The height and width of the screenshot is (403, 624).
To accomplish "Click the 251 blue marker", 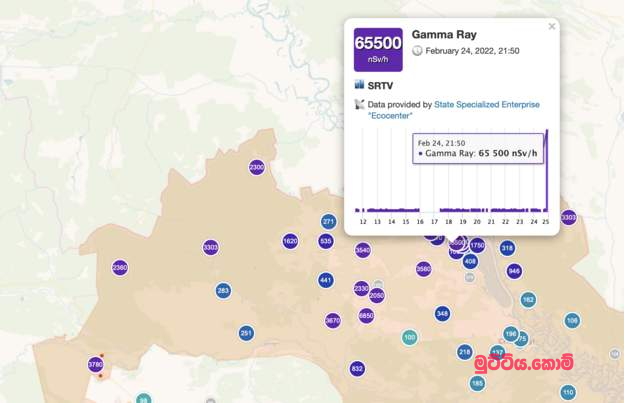I will [246, 333].
